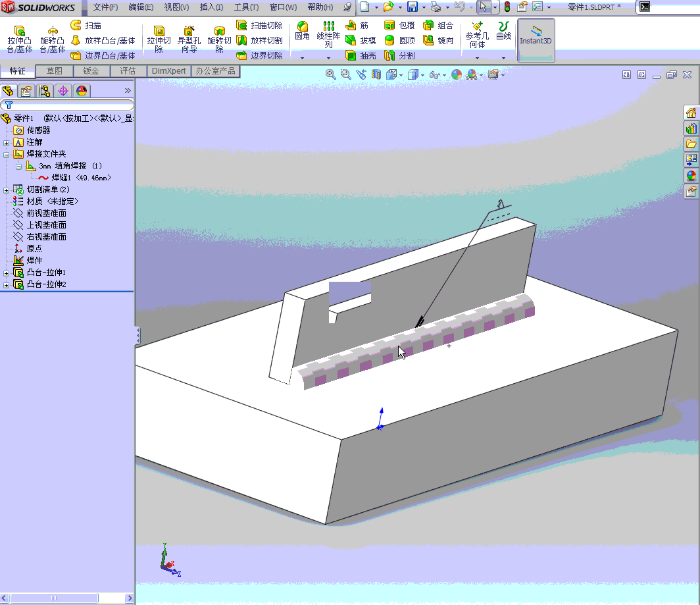
Task: Select the 扫描切除 swept cut tool
Action: pyautogui.click(x=259, y=26)
